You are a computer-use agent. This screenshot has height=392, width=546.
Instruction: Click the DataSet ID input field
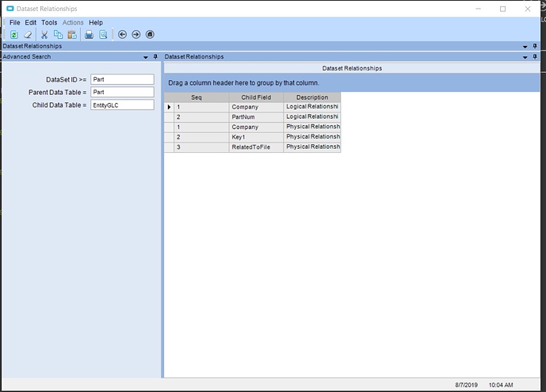tap(122, 79)
